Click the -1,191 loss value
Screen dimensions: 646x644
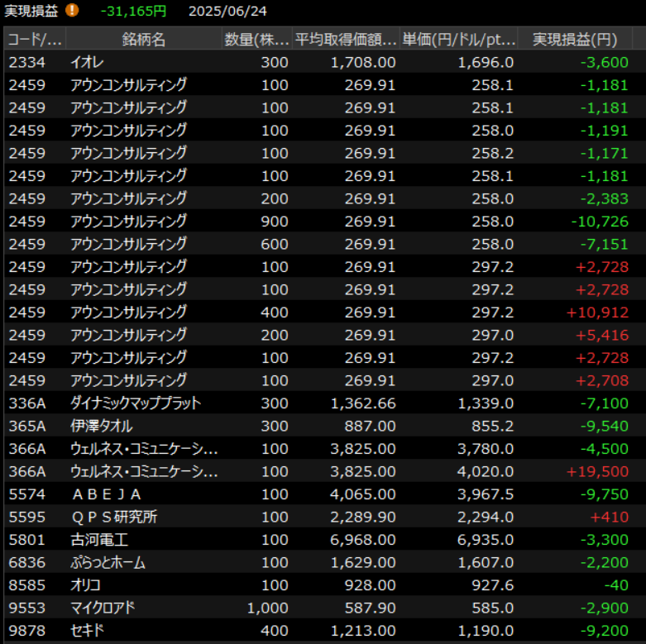coord(605,131)
